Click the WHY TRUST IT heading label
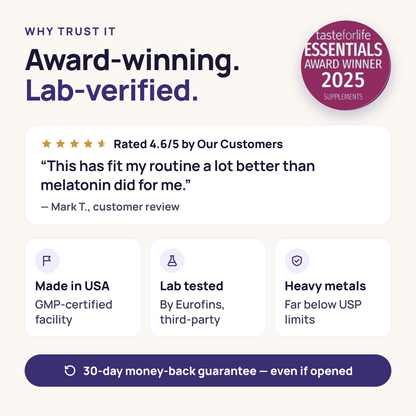Screen dimensions: 416x416 click(70, 31)
